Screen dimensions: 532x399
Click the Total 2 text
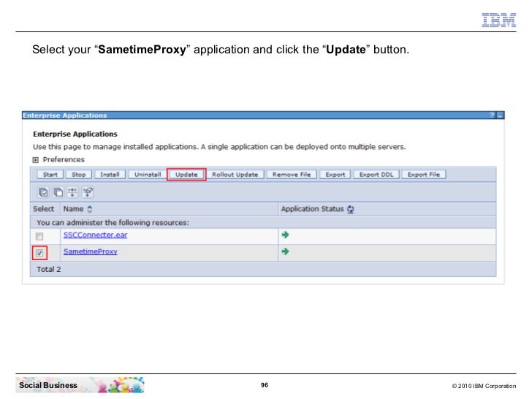click(x=48, y=270)
